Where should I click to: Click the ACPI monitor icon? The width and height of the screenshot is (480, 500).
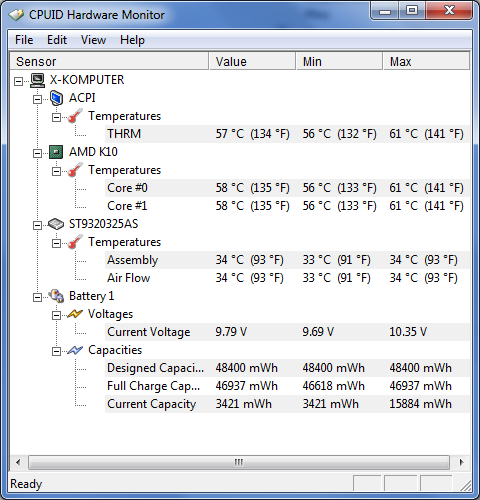pyautogui.click(x=56, y=98)
